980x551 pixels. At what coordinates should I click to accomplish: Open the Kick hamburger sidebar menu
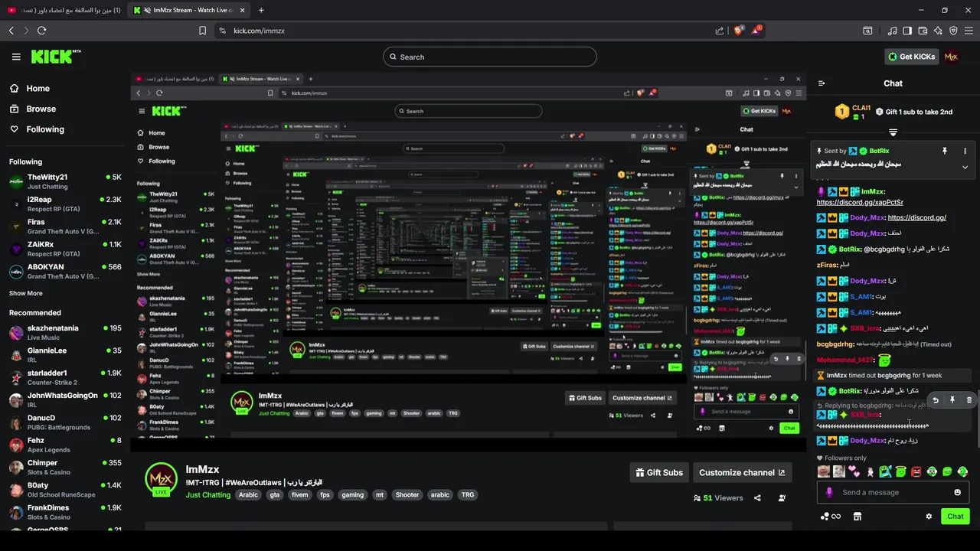pyautogui.click(x=16, y=57)
